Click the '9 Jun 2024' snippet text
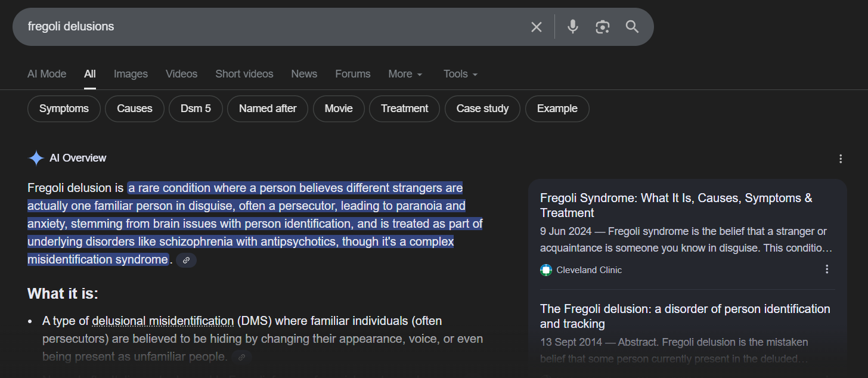868x378 pixels. (x=686, y=239)
